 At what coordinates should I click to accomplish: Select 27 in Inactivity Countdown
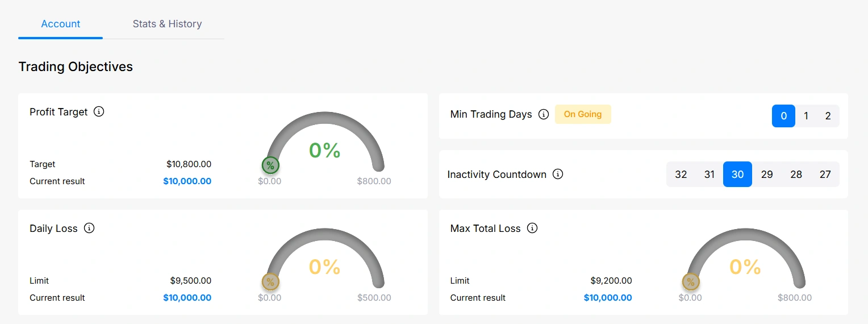click(x=825, y=175)
